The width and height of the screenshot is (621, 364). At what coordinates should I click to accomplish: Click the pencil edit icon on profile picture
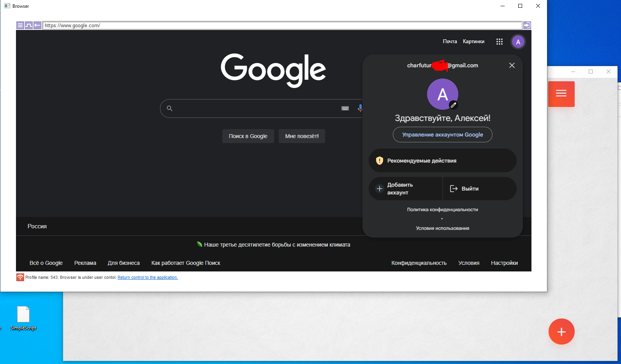(453, 105)
